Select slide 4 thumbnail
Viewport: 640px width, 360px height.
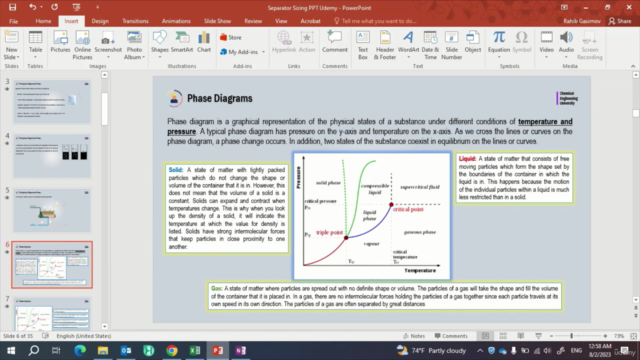tap(52, 156)
